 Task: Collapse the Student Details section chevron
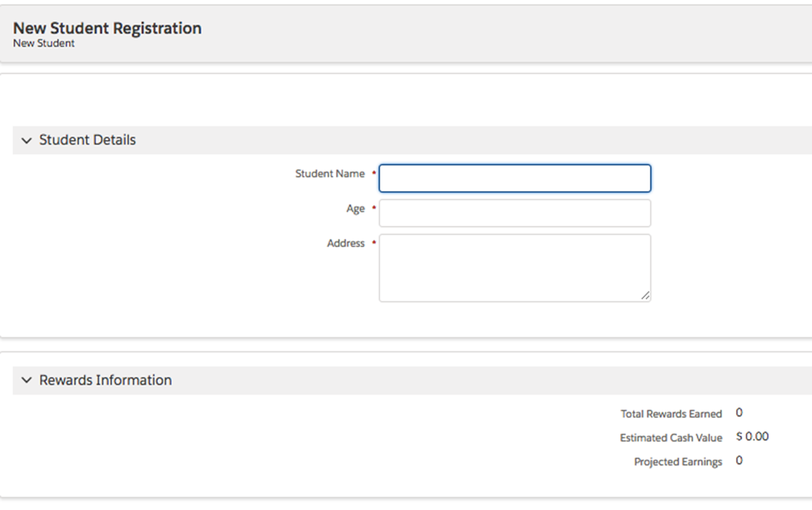27,141
